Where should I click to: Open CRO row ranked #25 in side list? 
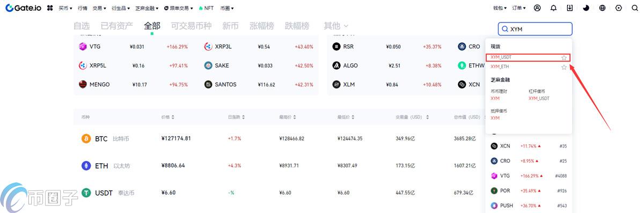pyautogui.click(x=529, y=161)
